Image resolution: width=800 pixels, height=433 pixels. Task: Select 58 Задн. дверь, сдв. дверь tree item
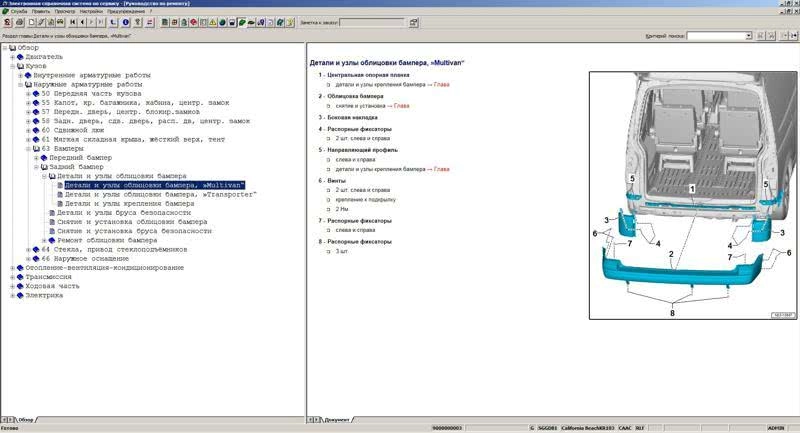[x=145, y=121]
